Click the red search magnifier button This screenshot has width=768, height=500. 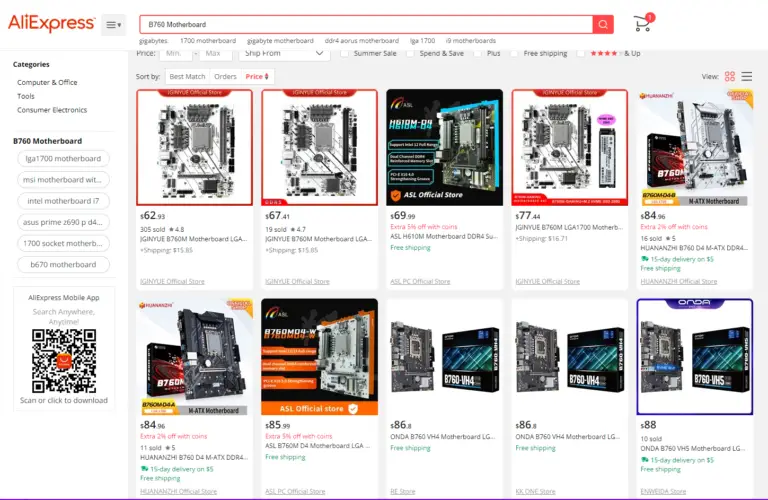pos(603,24)
